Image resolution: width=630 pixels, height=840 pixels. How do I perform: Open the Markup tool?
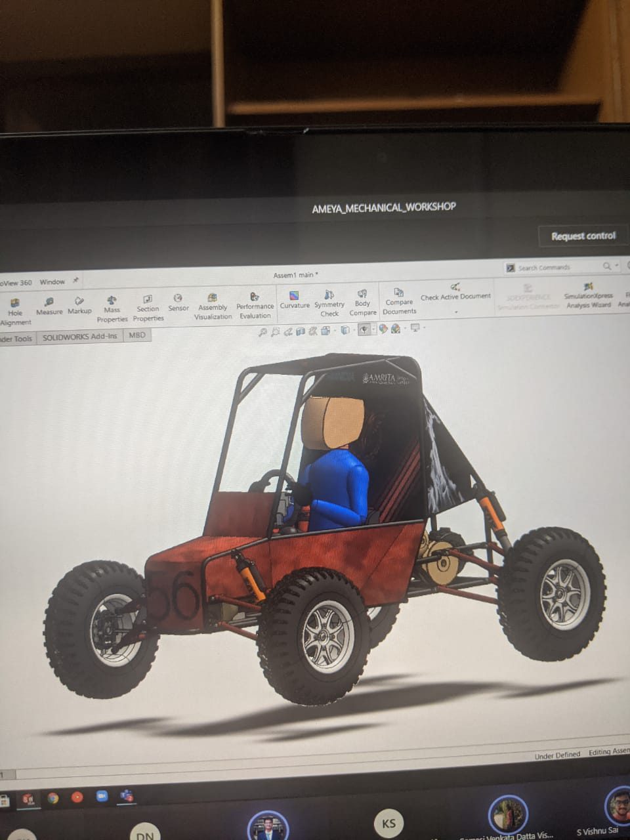pos(79,306)
